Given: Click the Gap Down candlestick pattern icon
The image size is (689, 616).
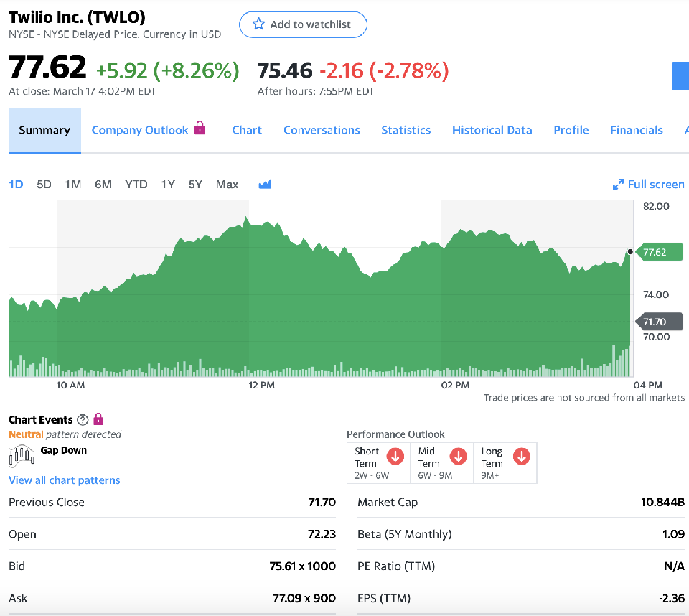Looking at the screenshot, I should click(x=22, y=454).
